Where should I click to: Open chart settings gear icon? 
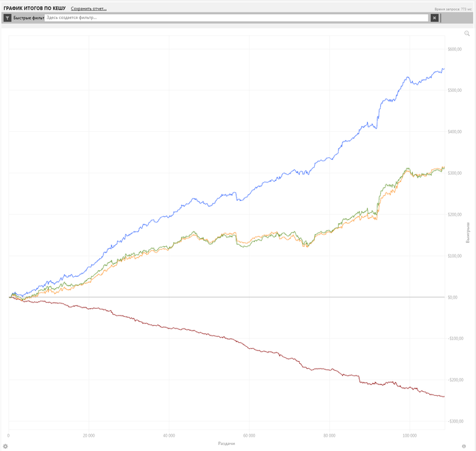pyautogui.click(x=5, y=446)
